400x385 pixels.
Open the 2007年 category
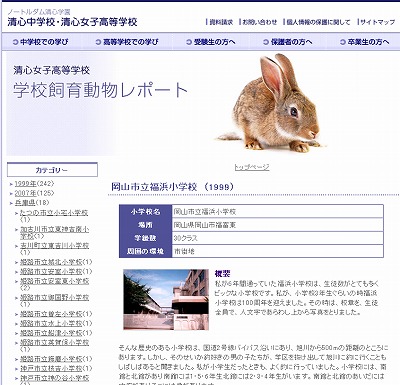(x=25, y=193)
